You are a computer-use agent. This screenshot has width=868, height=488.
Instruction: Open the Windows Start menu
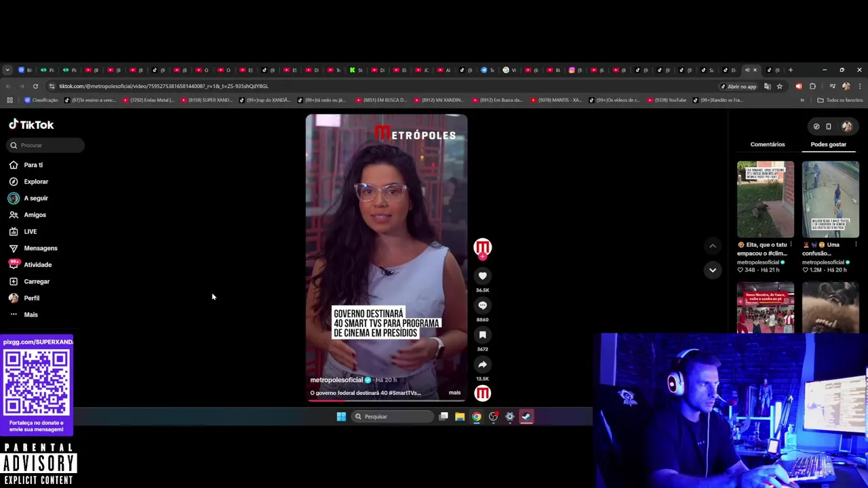click(x=341, y=417)
